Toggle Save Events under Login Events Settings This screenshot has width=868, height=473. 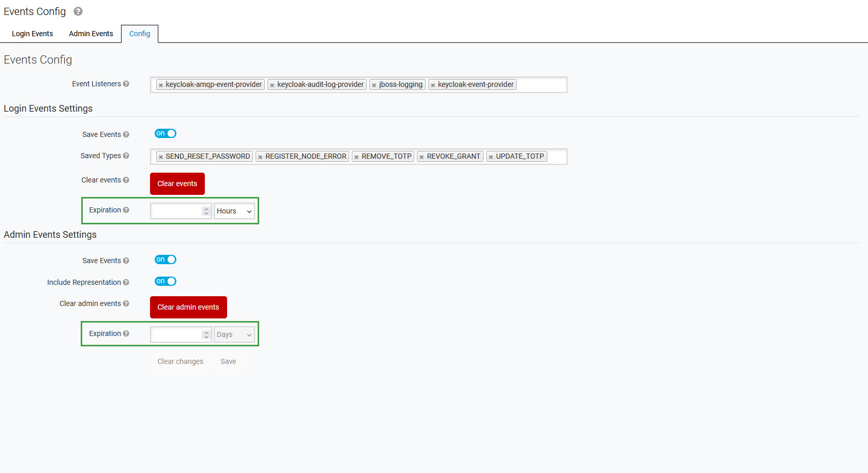coord(166,133)
